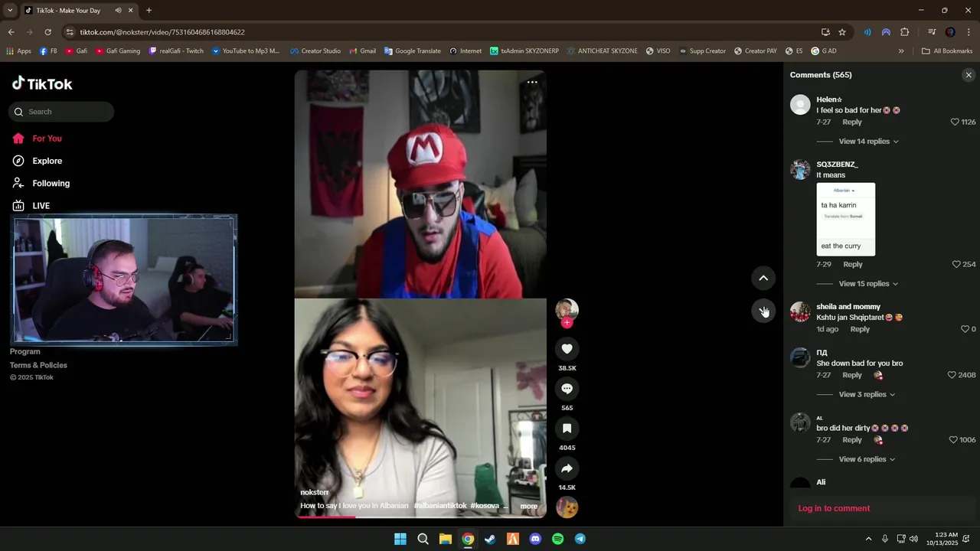Open the Creator Studio bookmark
Viewport: 980px width, 551px height.
(x=315, y=51)
